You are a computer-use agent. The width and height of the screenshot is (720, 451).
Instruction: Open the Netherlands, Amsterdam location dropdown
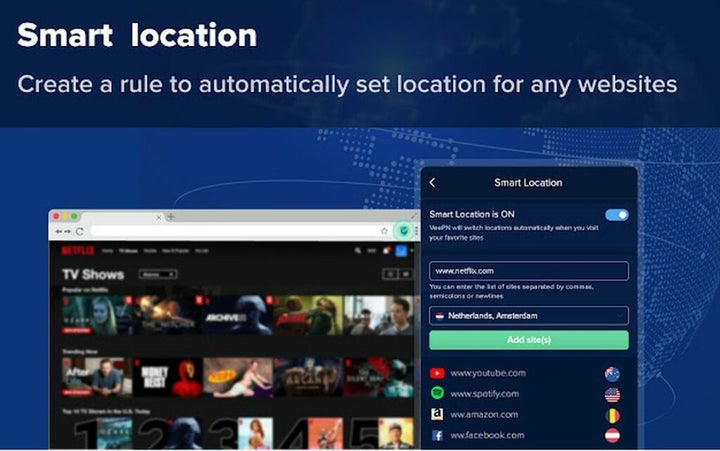(x=529, y=315)
